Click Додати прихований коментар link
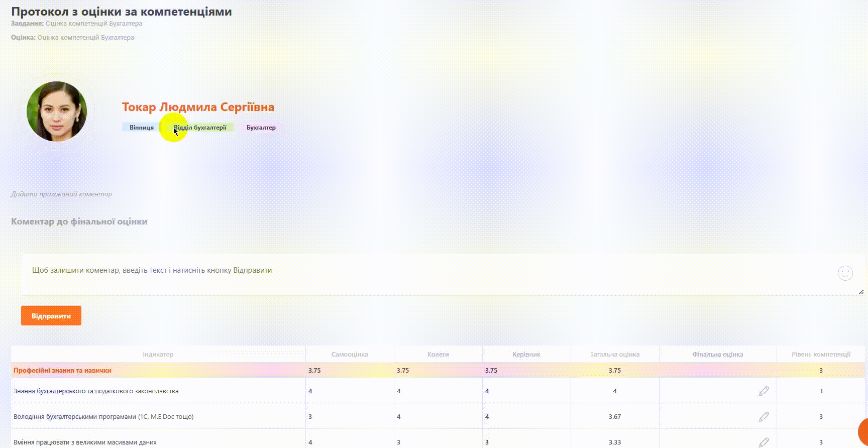 (x=61, y=194)
